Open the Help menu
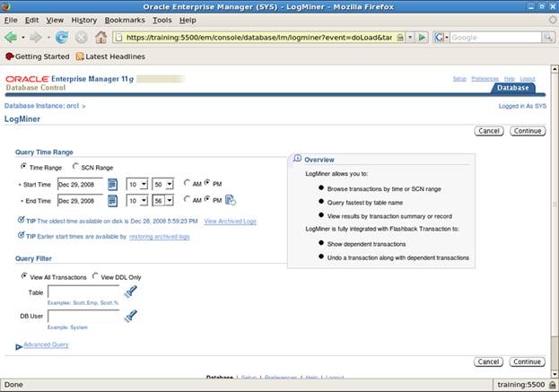Image resolution: width=559 pixels, height=392 pixels. [188, 21]
